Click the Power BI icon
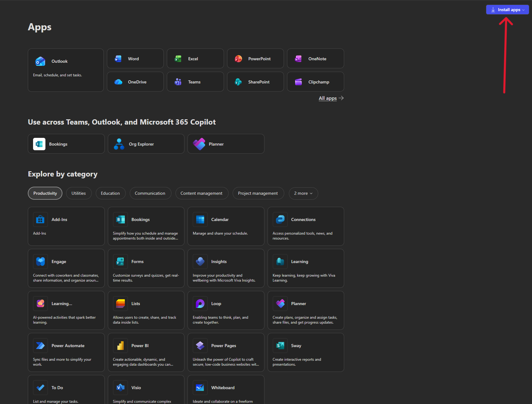The height and width of the screenshot is (404, 532). click(120, 346)
